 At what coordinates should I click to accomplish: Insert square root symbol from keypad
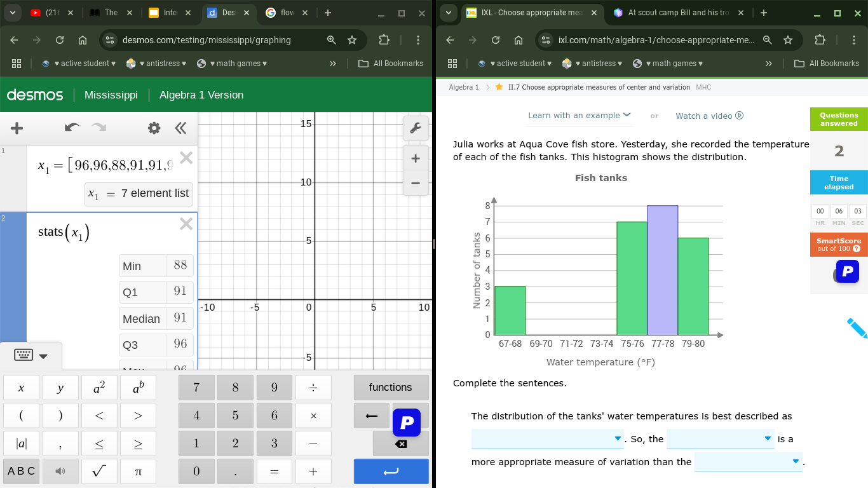(x=99, y=471)
